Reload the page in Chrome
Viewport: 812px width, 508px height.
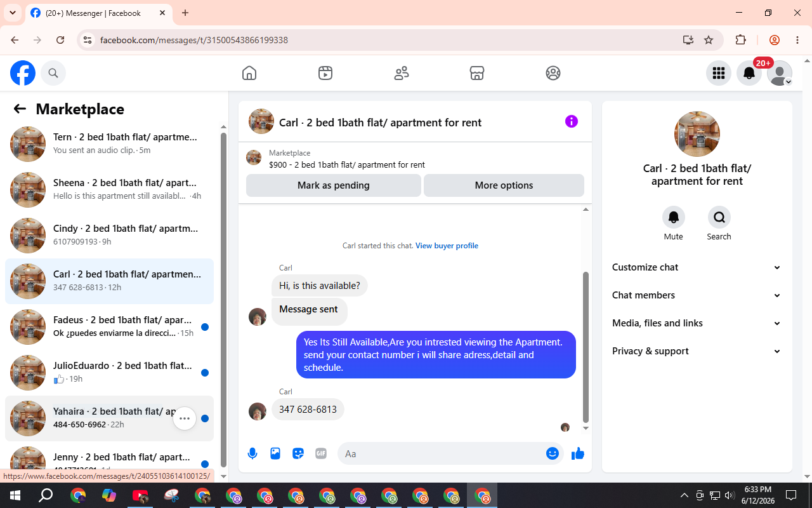(60, 40)
